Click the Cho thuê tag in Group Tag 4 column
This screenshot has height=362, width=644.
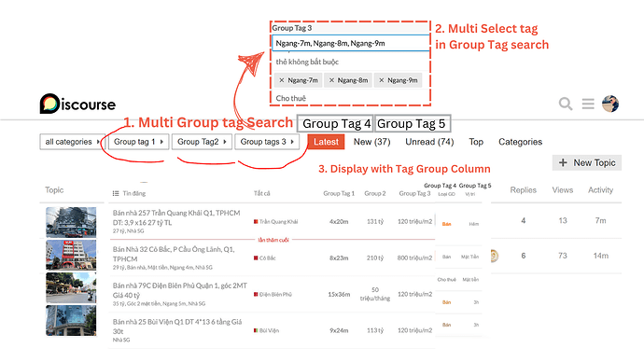(446, 280)
